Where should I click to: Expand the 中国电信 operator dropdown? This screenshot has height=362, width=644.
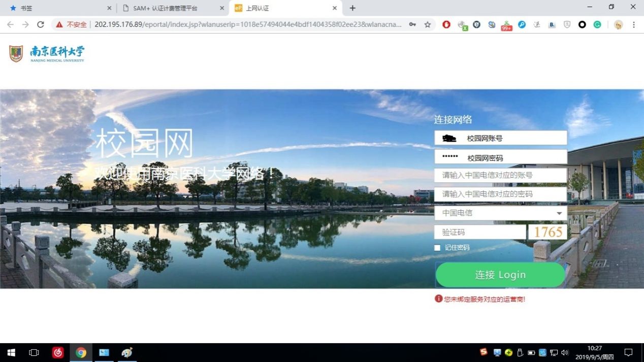pos(500,213)
